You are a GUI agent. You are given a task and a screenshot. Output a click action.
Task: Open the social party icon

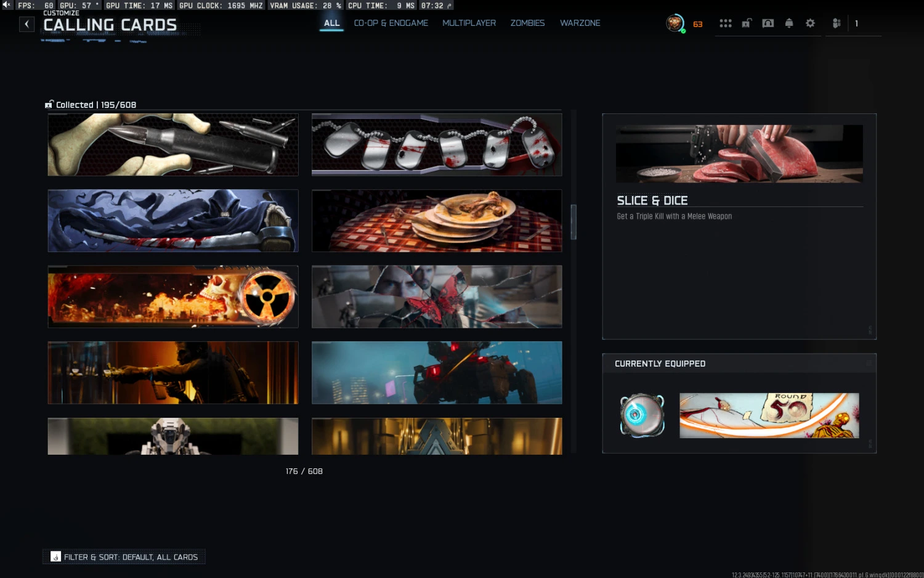click(836, 23)
